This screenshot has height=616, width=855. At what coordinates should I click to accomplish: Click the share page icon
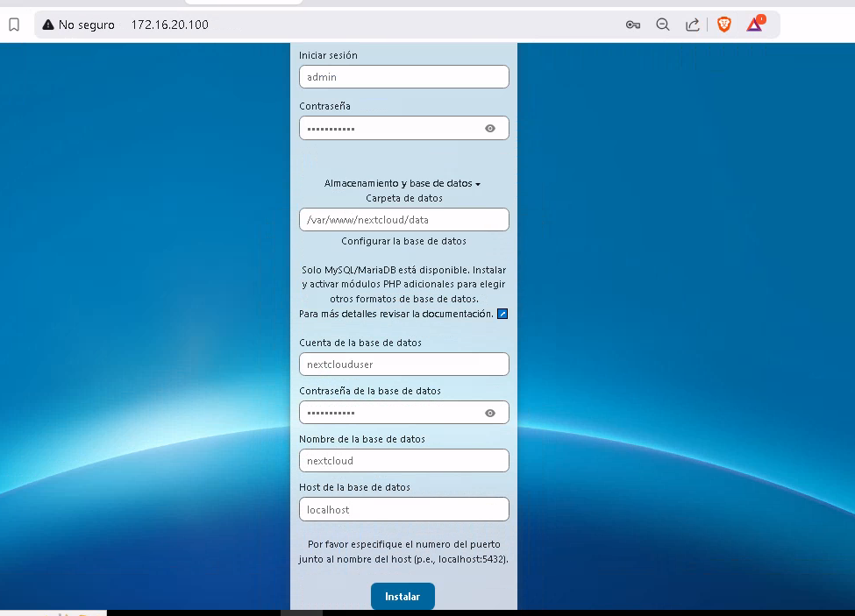click(x=692, y=25)
